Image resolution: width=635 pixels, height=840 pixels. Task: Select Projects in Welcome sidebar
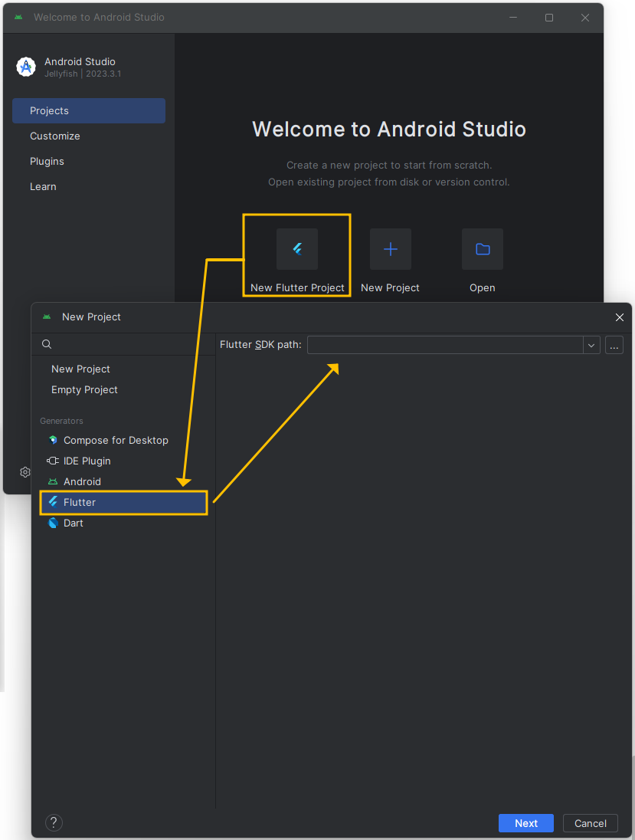[x=89, y=111]
